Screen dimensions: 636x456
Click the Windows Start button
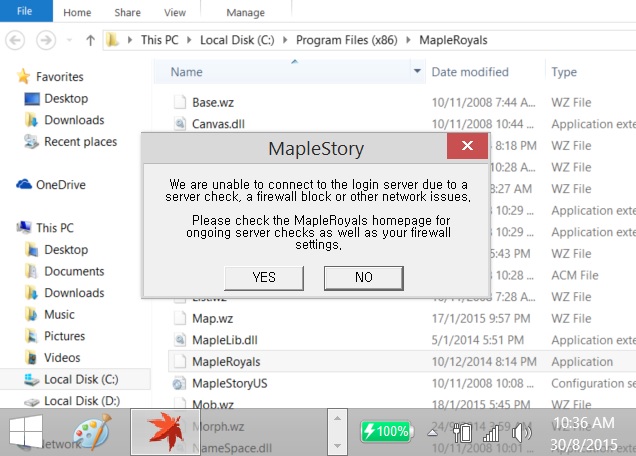click(25, 431)
